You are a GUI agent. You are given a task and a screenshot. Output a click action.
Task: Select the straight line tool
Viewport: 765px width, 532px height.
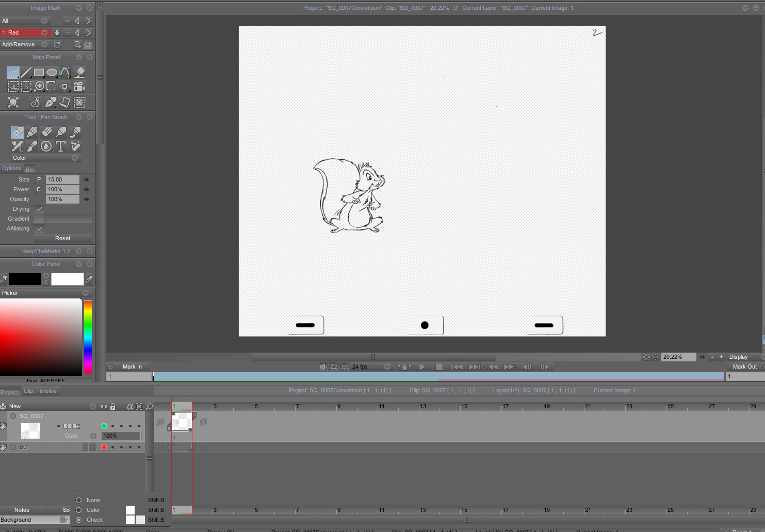coord(26,72)
